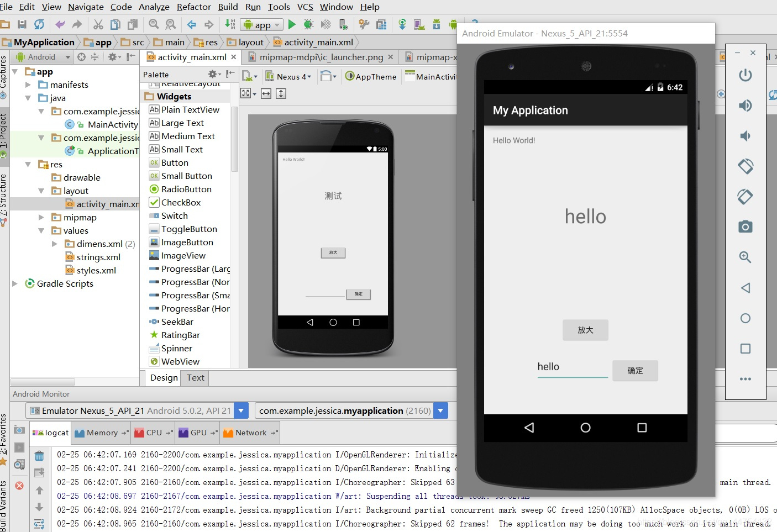The image size is (777, 532).
Task: Open emulator extended controls three dots
Action: [x=746, y=379]
